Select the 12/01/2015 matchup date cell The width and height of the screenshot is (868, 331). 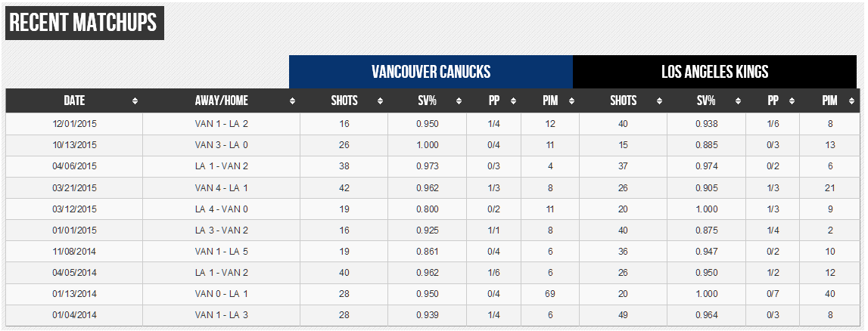pos(74,124)
